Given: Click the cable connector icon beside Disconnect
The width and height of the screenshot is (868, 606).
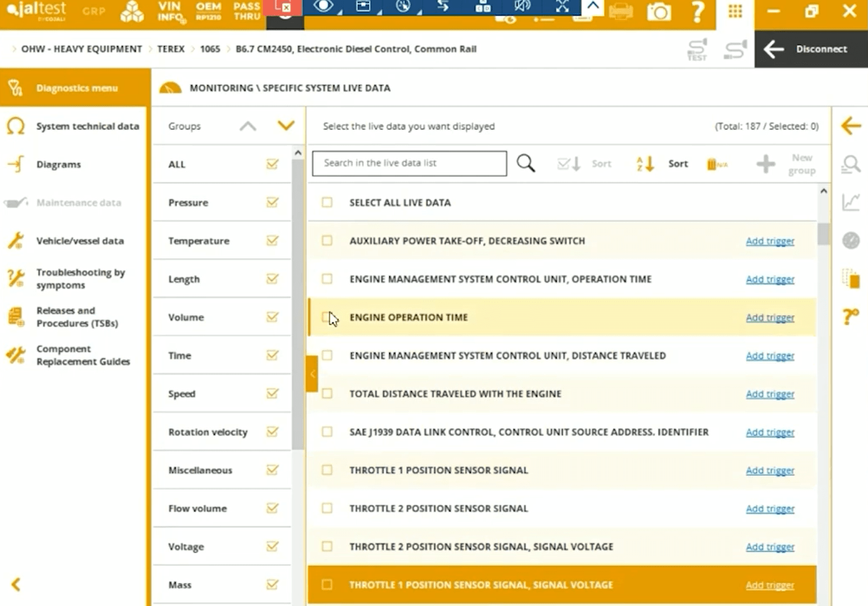Looking at the screenshot, I should pos(735,49).
